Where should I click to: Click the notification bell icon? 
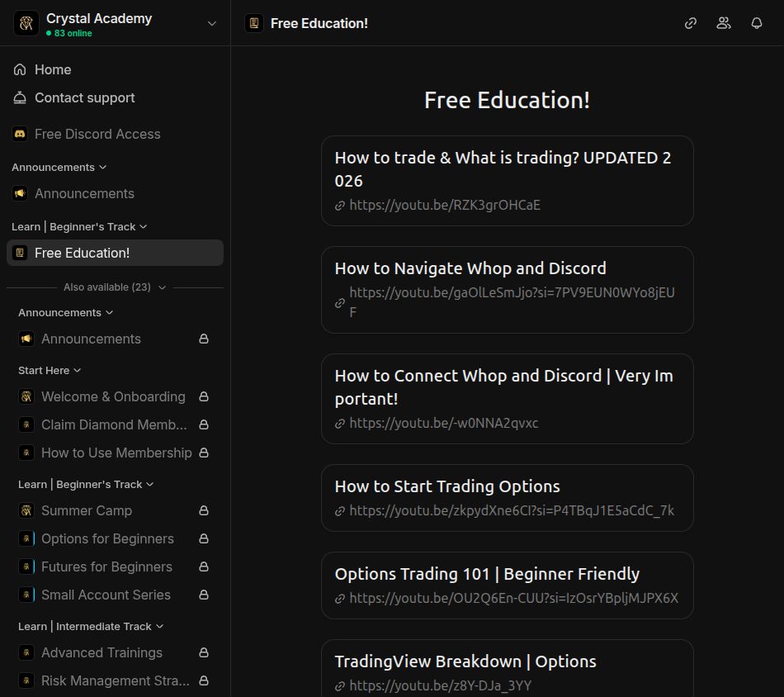[x=757, y=23]
